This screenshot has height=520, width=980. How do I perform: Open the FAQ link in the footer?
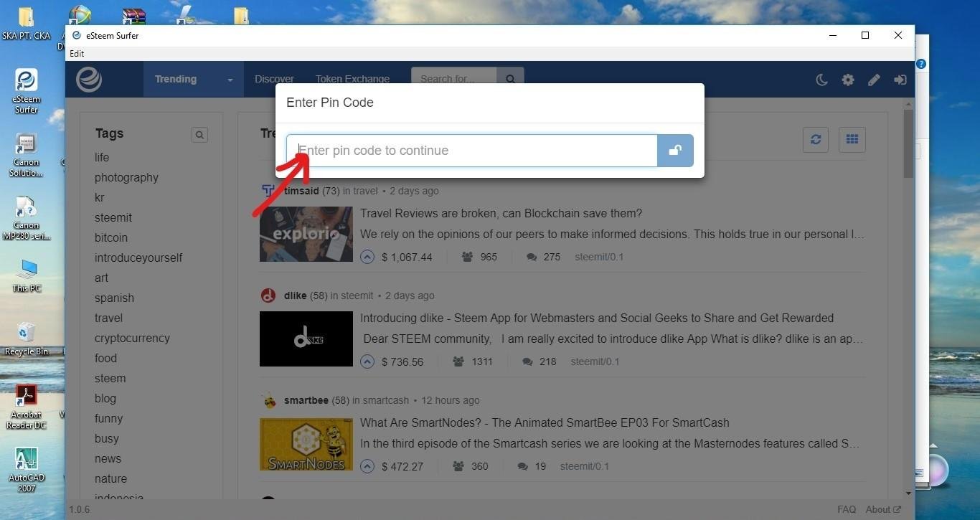[x=847, y=509]
